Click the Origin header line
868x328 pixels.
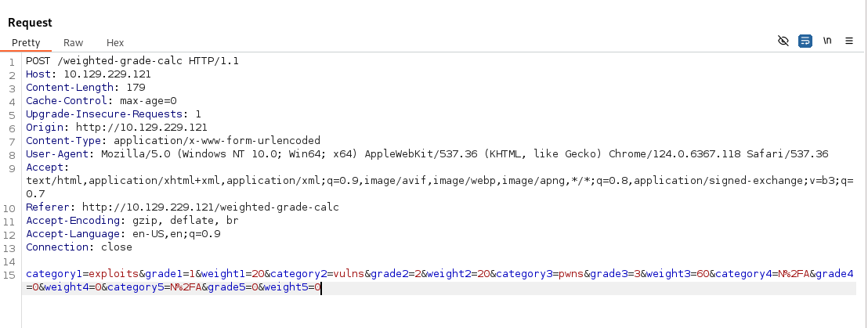click(x=116, y=128)
